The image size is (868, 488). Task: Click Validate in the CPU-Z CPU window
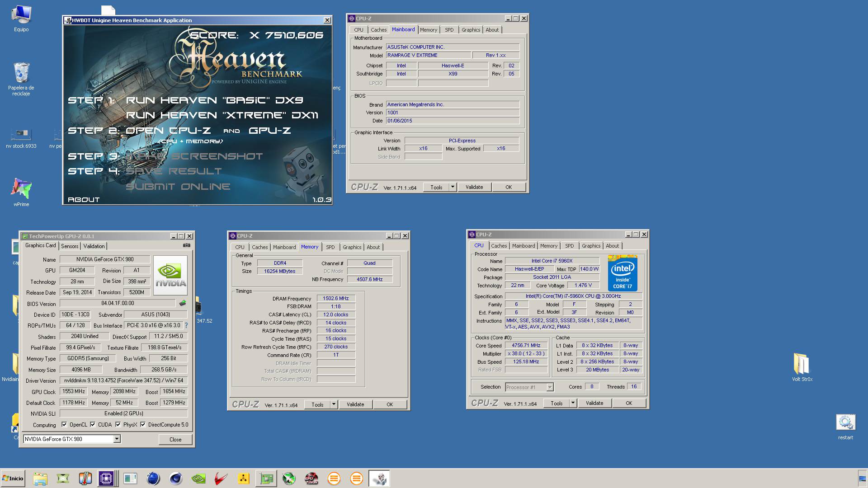[594, 403]
